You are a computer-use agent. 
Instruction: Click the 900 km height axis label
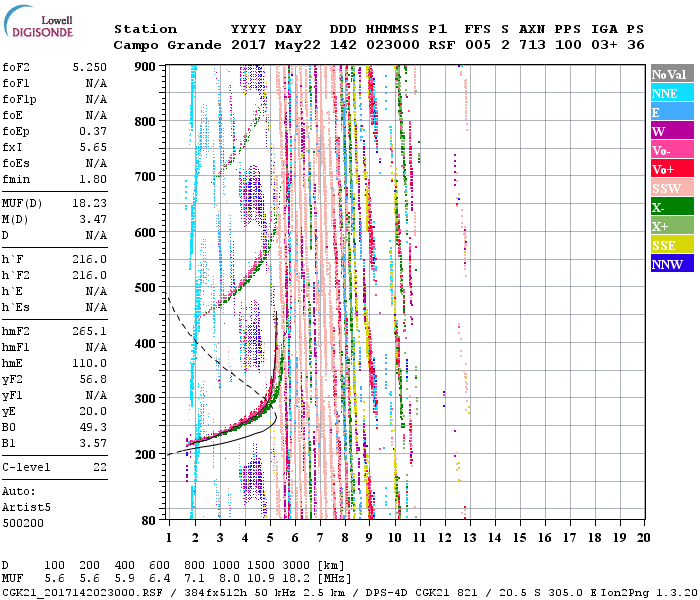coord(147,67)
